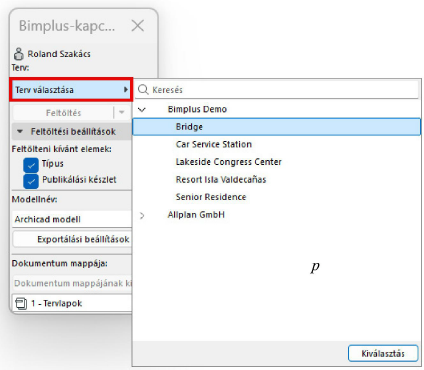The image size is (424, 370).
Task: Click the Roland Szakács user name
Action: pyautogui.click(x=59, y=54)
